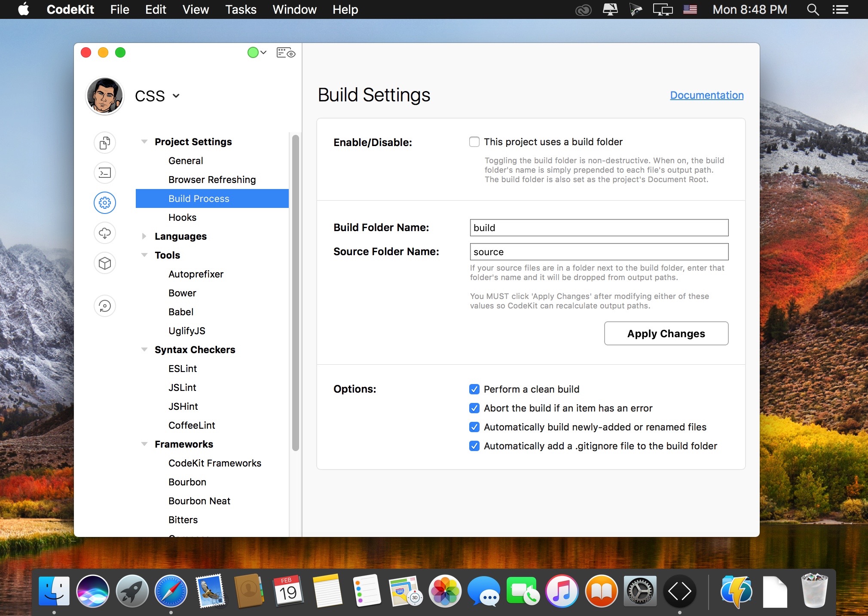Click the preview eye toolbar icon
The image size is (868, 616).
pyautogui.click(x=286, y=53)
